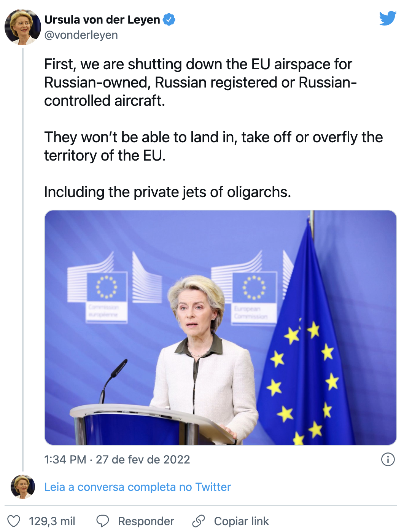Click the blue verified badge

[x=169, y=19]
